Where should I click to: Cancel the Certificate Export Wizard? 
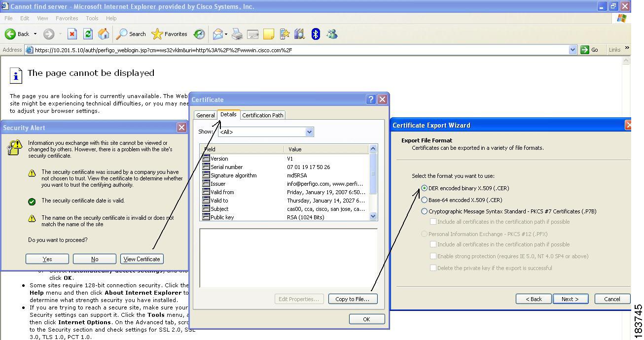coord(612,299)
